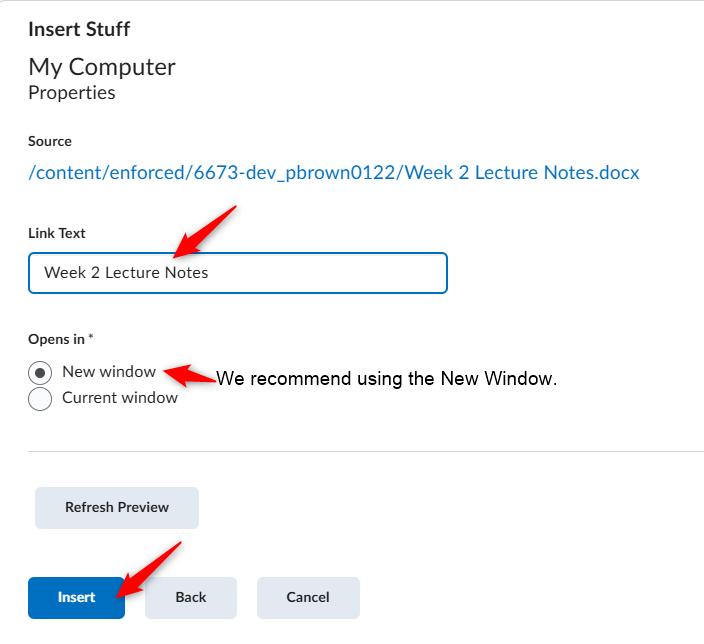Click the "New window" option label text
The height and width of the screenshot is (644, 704).
coord(109,372)
